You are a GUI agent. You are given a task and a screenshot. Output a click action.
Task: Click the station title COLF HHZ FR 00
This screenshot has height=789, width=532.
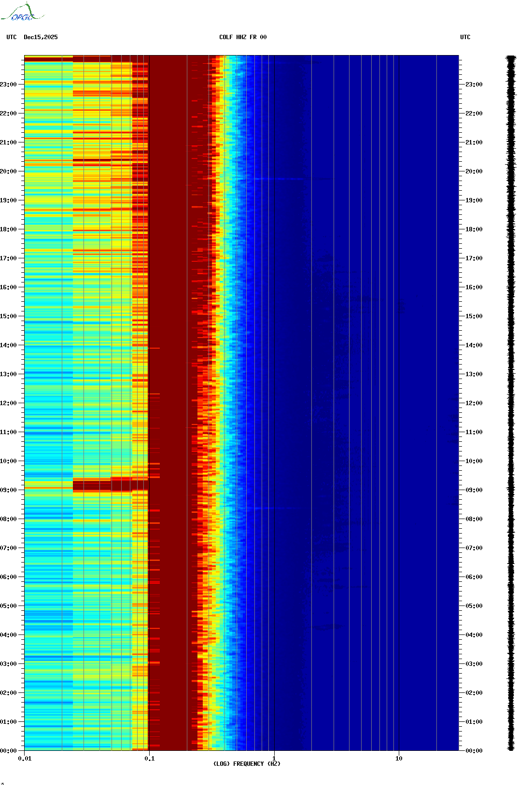tap(242, 37)
